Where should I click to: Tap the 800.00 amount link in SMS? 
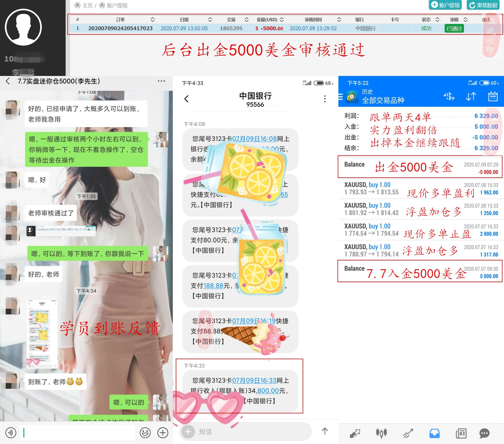click(268, 391)
